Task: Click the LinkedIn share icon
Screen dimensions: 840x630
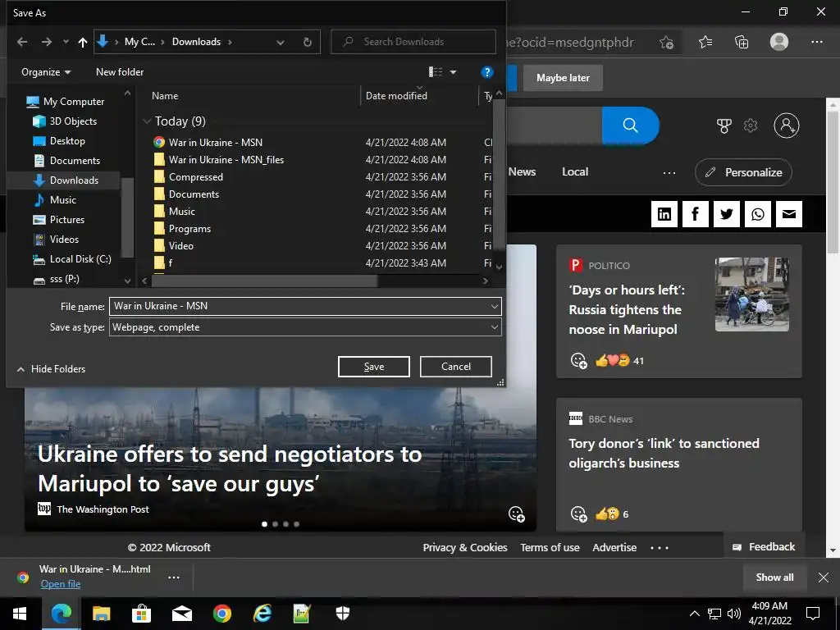Action: click(x=664, y=214)
